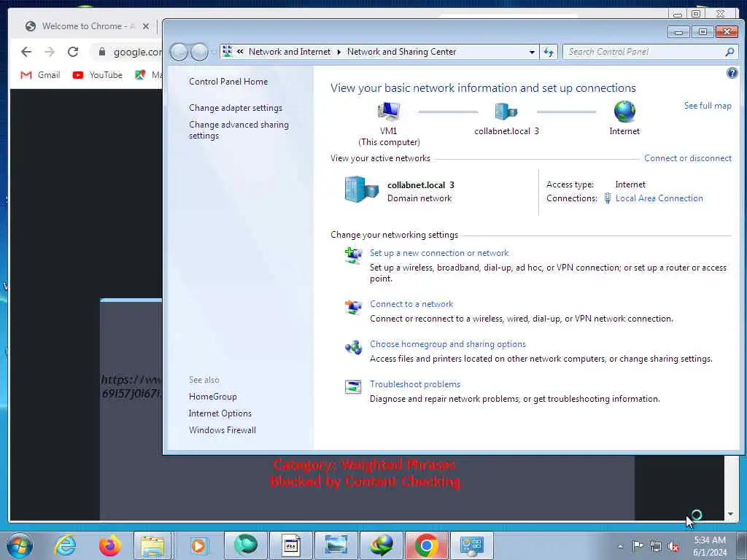Image resolution: width=747 pixels, height=560 pixels.
Task: Click the Set up new connection icon
Action: click(x=353, y=255)
